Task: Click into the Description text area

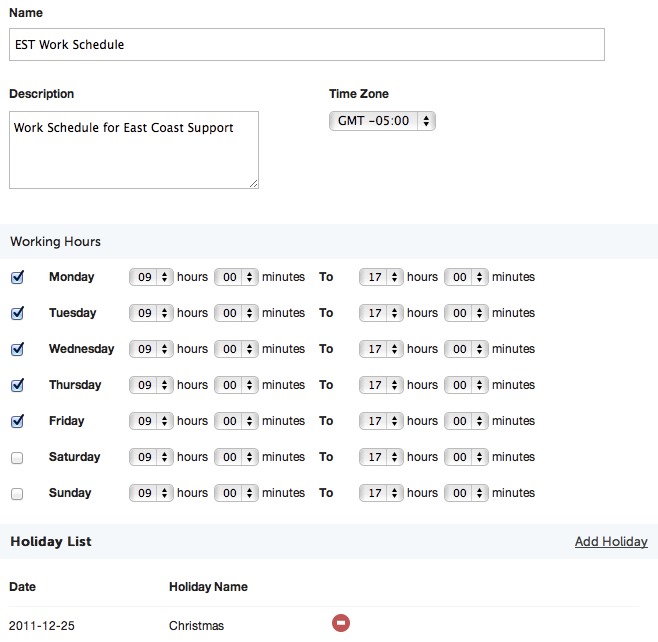Action: pos(134,149)
